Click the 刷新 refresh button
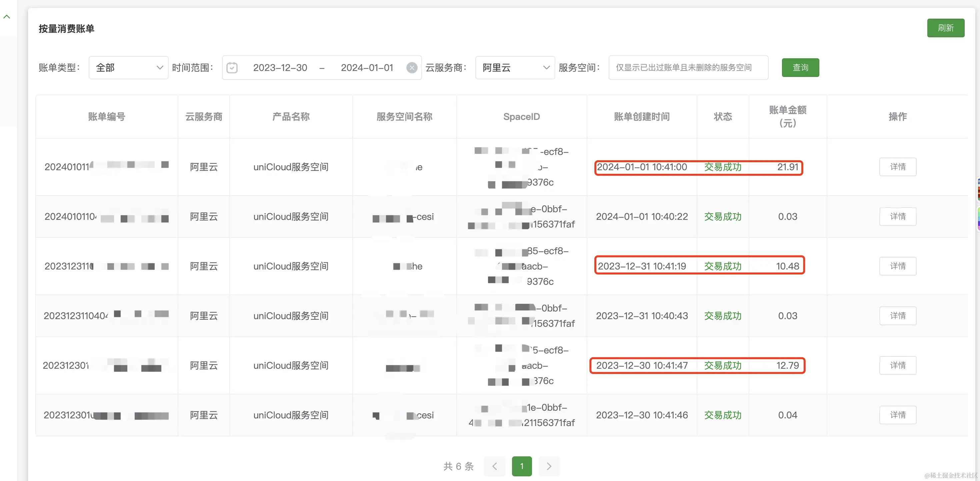The image size is (980, 481). [946, 28]
